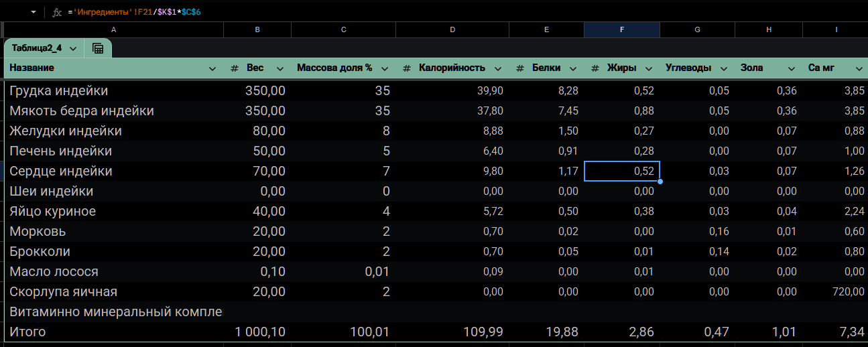This screenshot has width=868, height=347.
Task: Select the Грудка индейки cell
Action: click(x=113, y=90)
